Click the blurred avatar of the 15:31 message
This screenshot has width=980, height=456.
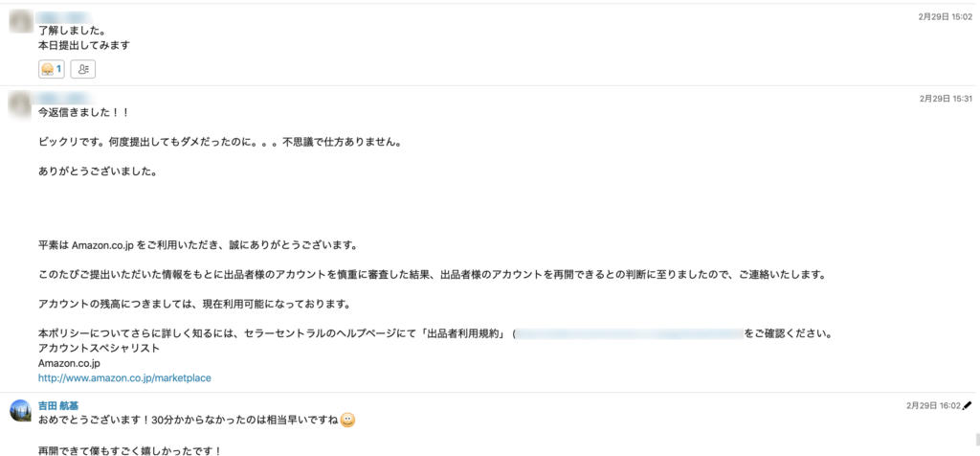point(20,105)
